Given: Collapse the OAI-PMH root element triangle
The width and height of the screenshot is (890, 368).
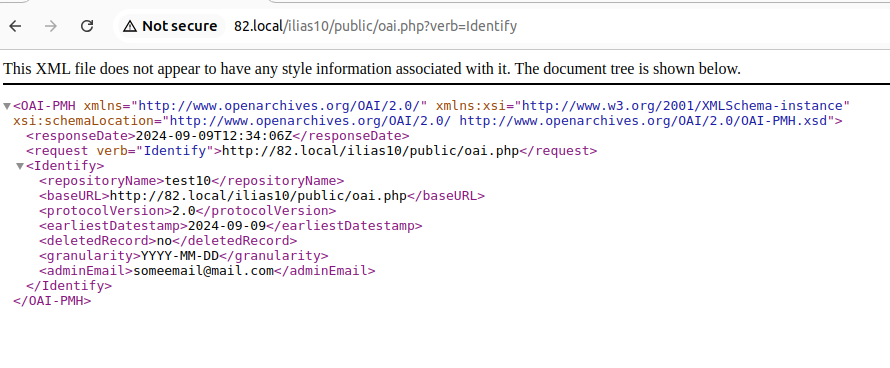Looking at the screenshot, I should pyautogui.click(x=7, y=106).
